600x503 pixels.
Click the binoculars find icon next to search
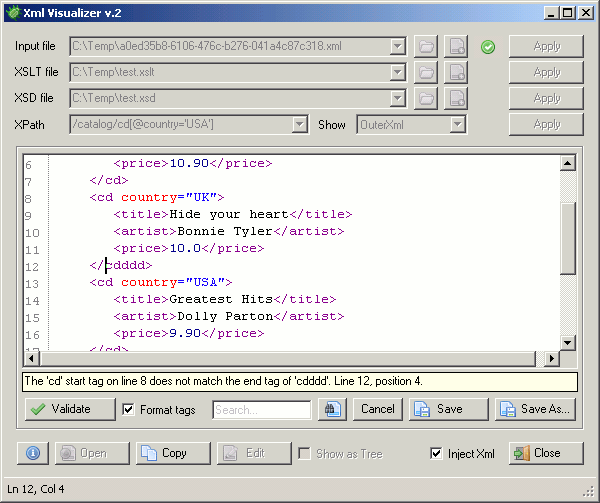(x=332, y=409)
